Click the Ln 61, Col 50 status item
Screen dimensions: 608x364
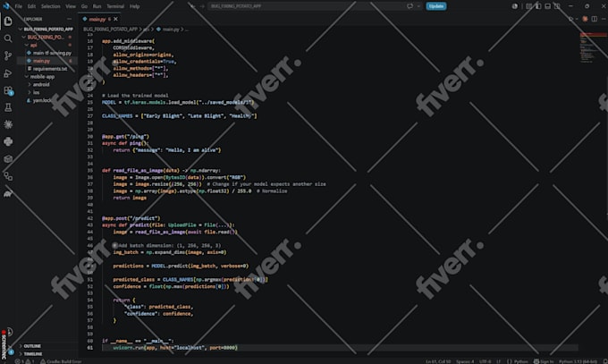point(438,361)
